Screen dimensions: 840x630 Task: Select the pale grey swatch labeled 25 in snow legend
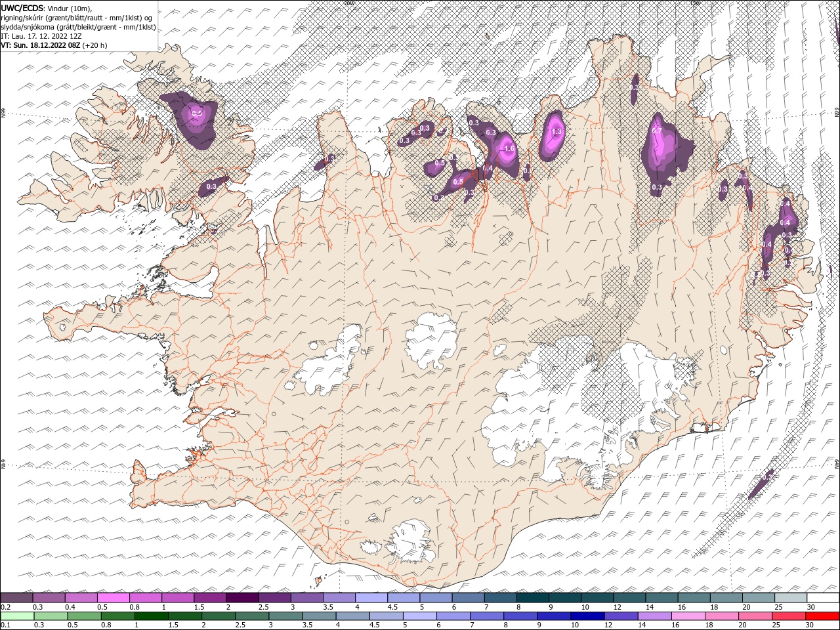coord(791,598)
